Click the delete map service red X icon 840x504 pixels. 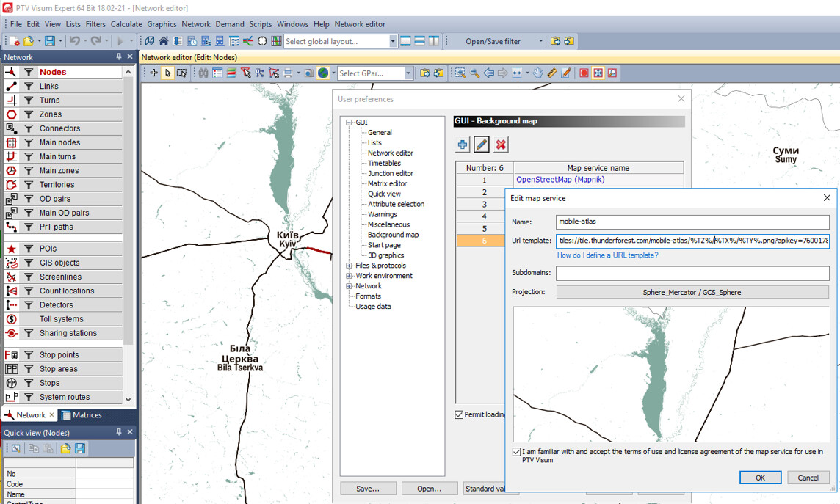(501, 145)
